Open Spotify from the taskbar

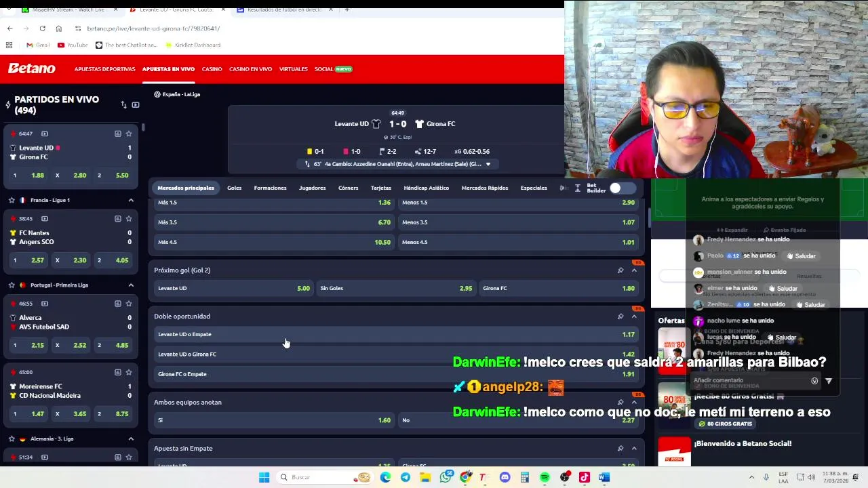point(545,477)
